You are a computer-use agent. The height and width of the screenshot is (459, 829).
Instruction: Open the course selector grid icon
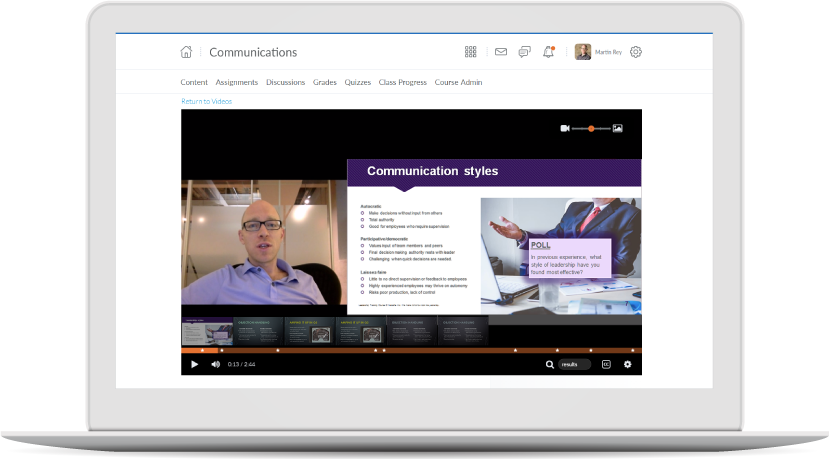pyautogui.click(x=471, y=52)
